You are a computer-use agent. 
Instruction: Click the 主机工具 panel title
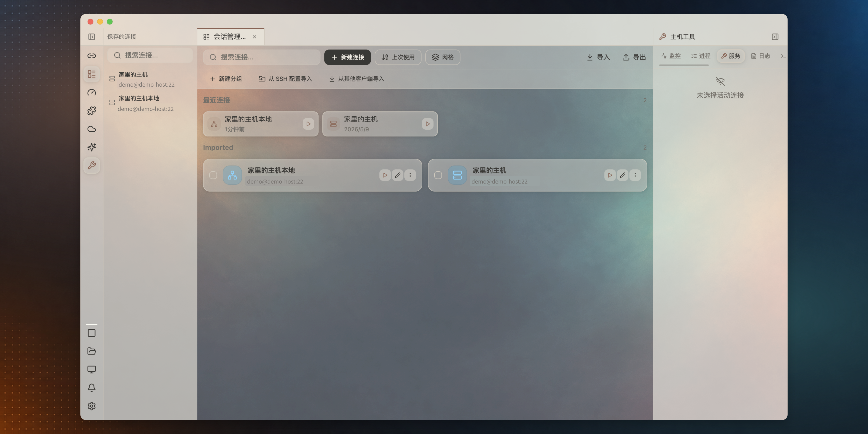click(682, 37)
